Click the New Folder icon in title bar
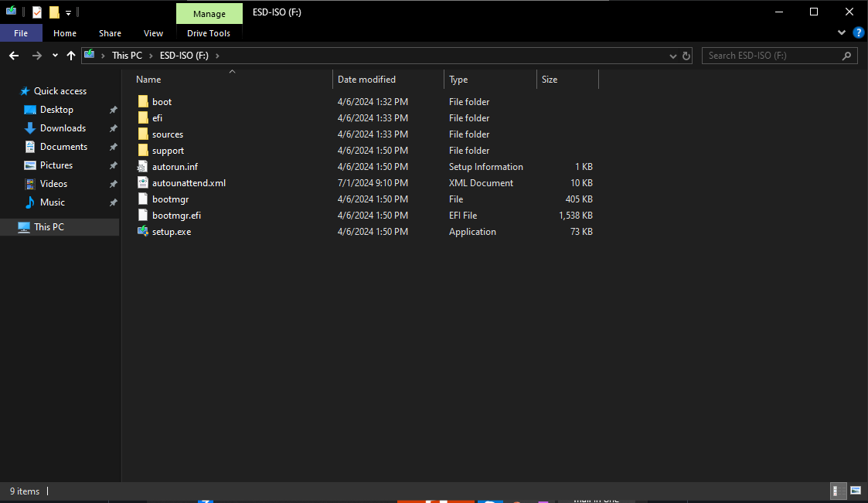This screenshot has width=868, height=503. [53, 12]
